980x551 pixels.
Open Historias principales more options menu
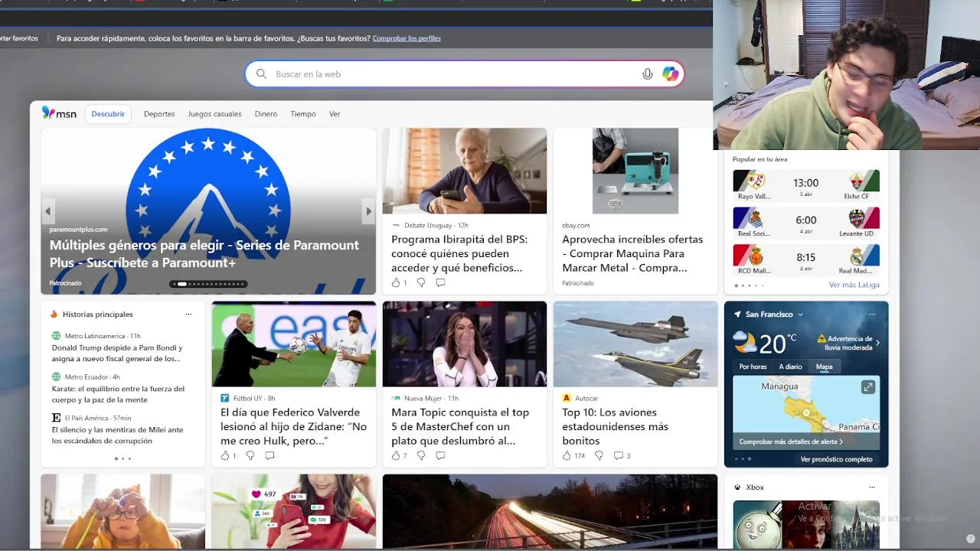[x=188, y=314]
